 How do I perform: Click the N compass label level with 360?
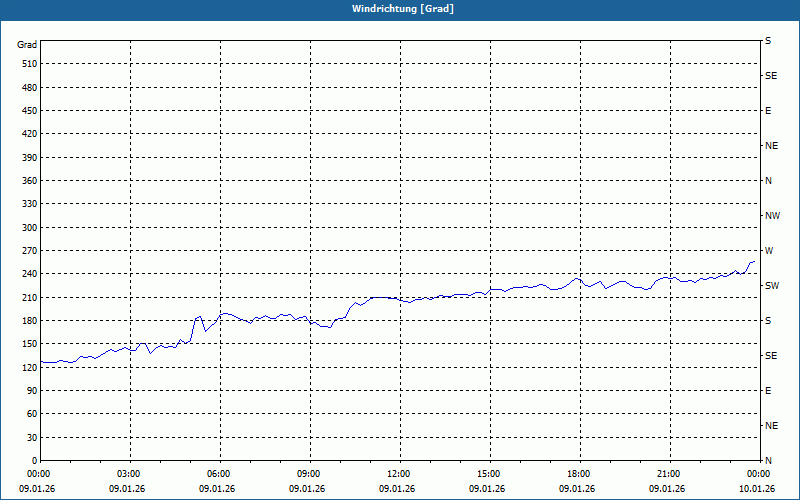[x=768, y=181]
